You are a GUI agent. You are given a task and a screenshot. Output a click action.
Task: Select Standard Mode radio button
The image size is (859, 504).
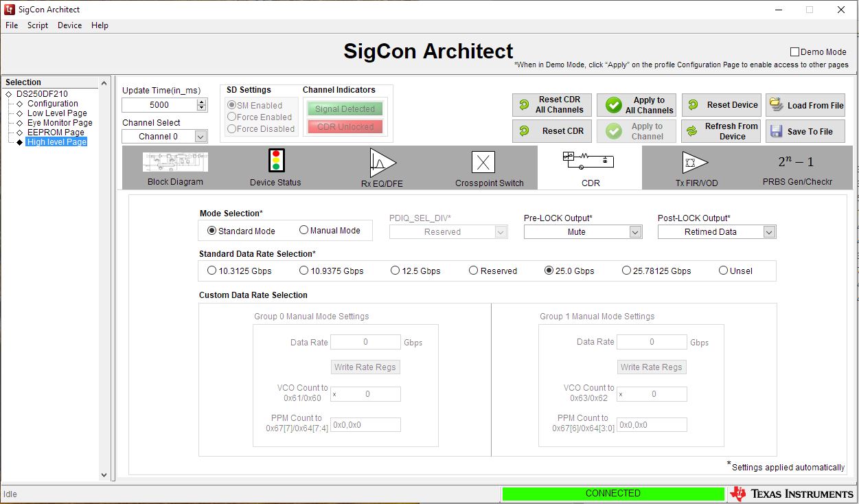(x=211, y=231)
